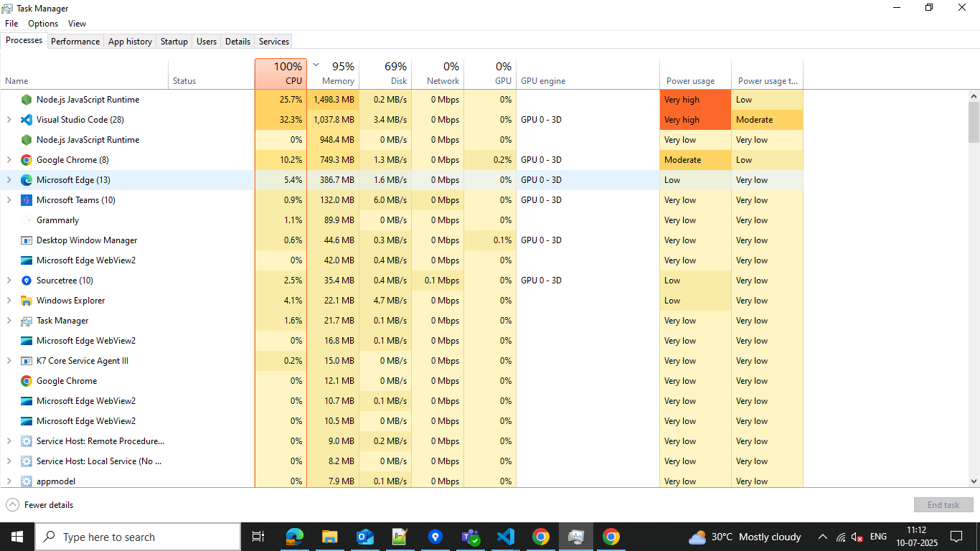Click the Desktop Window Manager icon
The image size is (980, 551).
(x=27, y=240)
